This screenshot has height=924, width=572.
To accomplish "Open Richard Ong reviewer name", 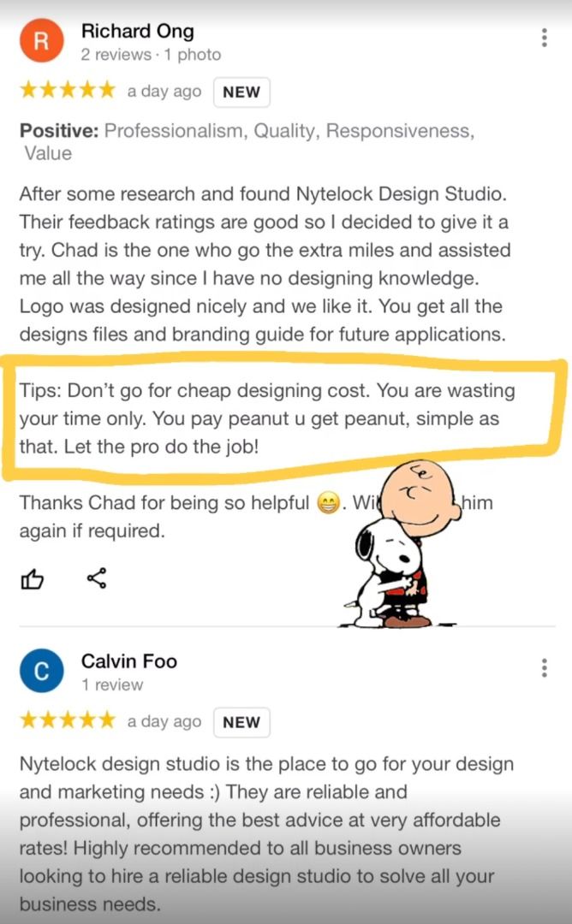I will 137,32.
